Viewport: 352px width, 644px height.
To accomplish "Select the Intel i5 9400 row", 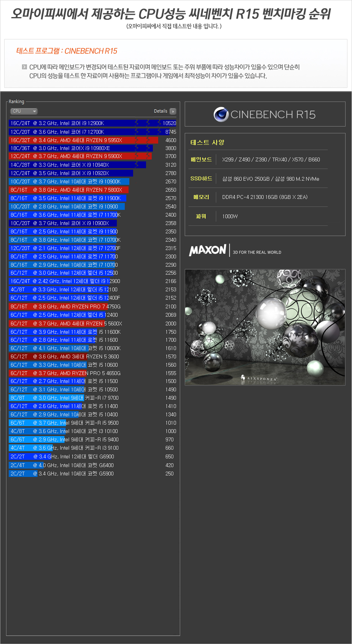I will click(93, 439).
